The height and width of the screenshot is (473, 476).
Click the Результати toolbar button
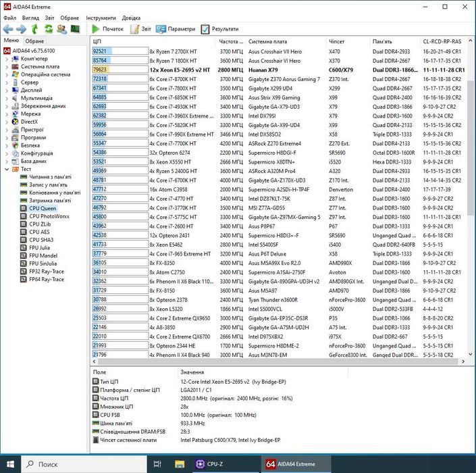point(219,29)
